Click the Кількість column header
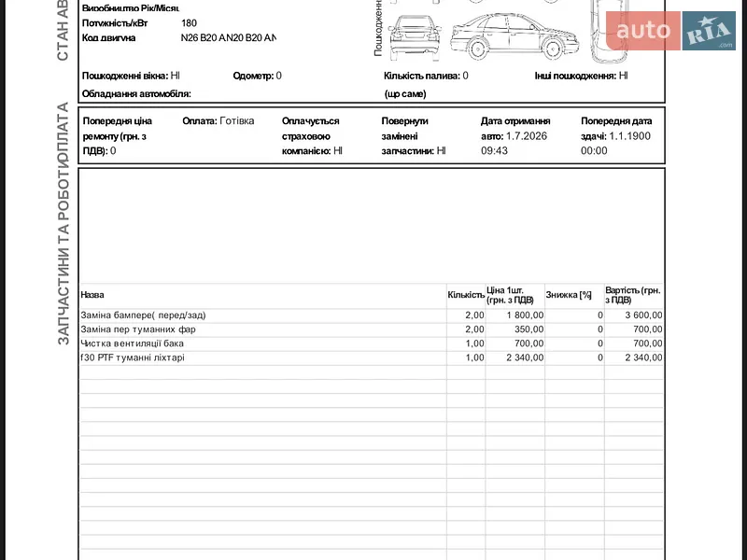 point(466,295)
